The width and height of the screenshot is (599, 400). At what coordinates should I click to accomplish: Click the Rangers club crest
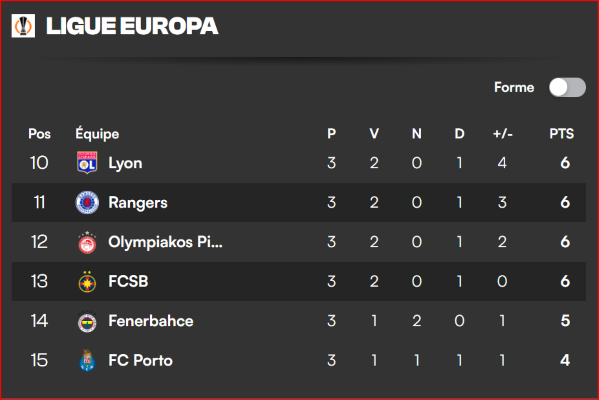coord(87,202)
